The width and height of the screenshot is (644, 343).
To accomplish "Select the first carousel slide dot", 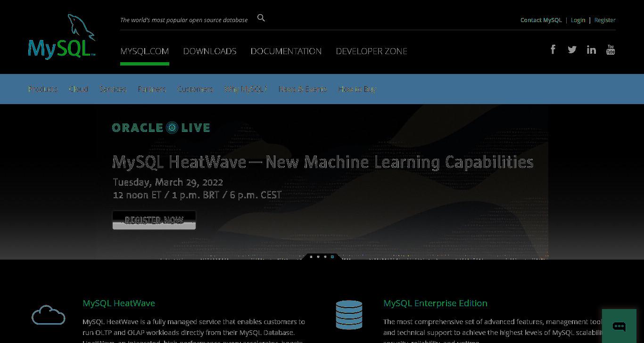I will [311, 257].
